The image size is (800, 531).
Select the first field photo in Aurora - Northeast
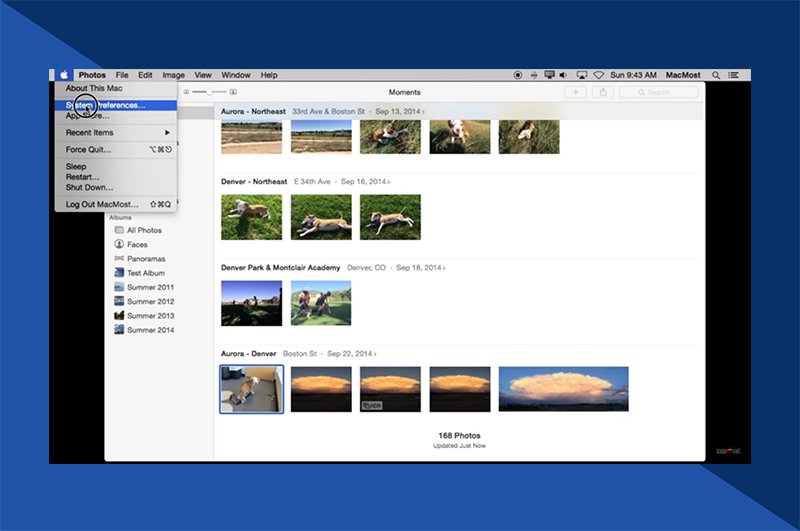coord(252,137)
